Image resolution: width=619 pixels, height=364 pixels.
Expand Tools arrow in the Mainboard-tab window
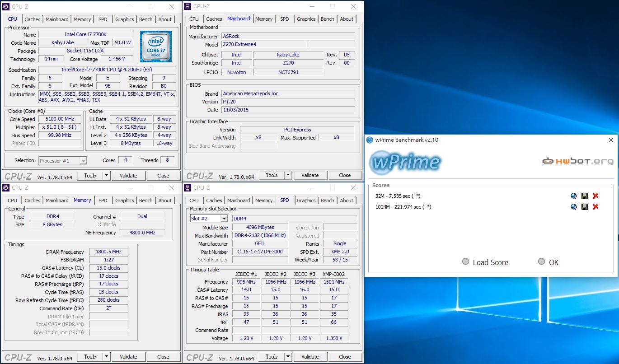(x=288, y=175)
